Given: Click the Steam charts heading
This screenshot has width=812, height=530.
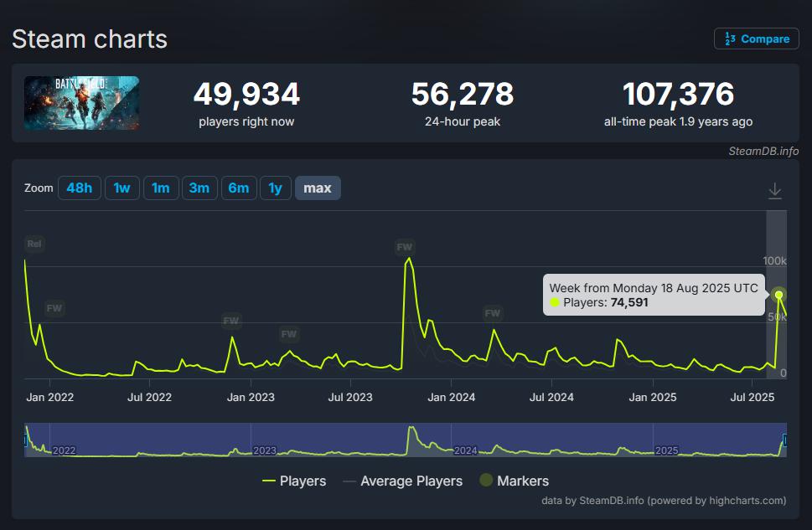Looking at the screenshot, I should point(90,39).
